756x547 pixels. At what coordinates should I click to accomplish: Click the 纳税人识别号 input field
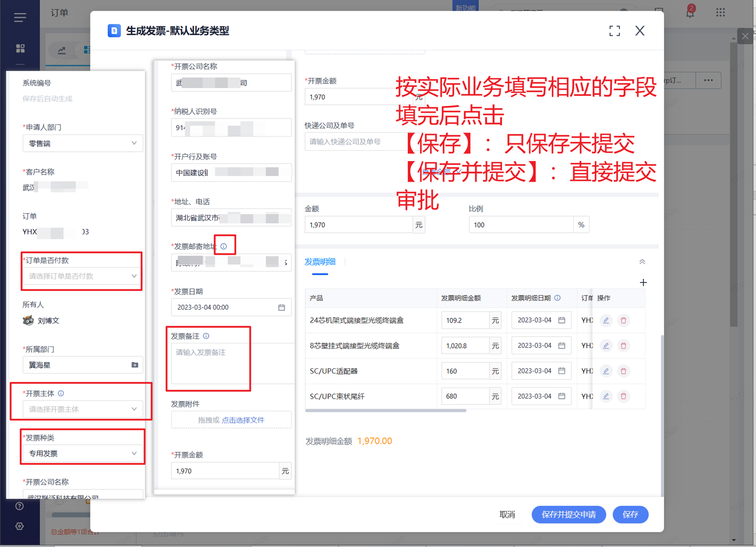(231, 128)
